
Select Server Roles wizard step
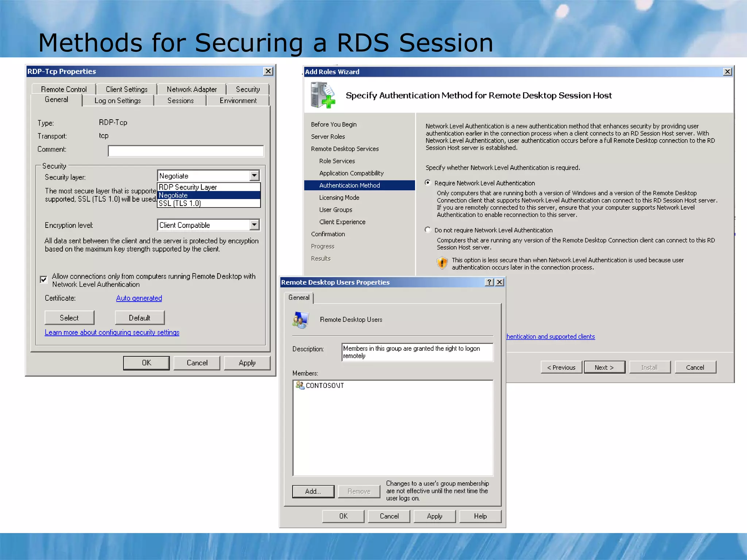click(x=328, y=137)
